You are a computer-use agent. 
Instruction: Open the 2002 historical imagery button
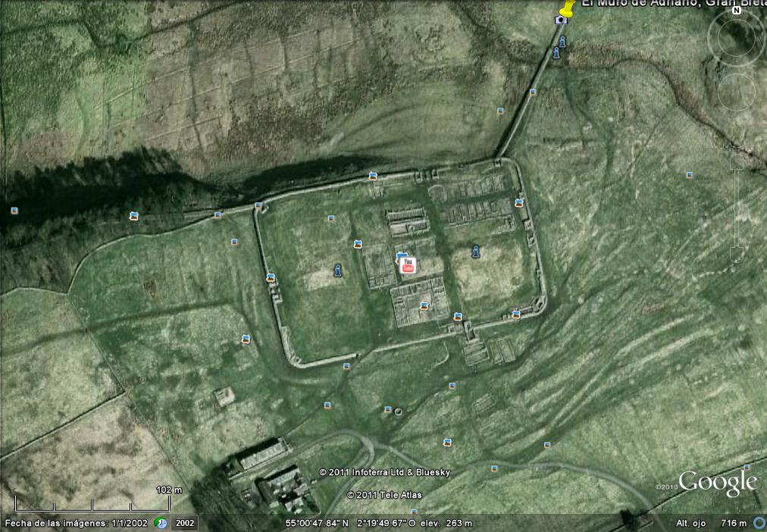(186, 523)
